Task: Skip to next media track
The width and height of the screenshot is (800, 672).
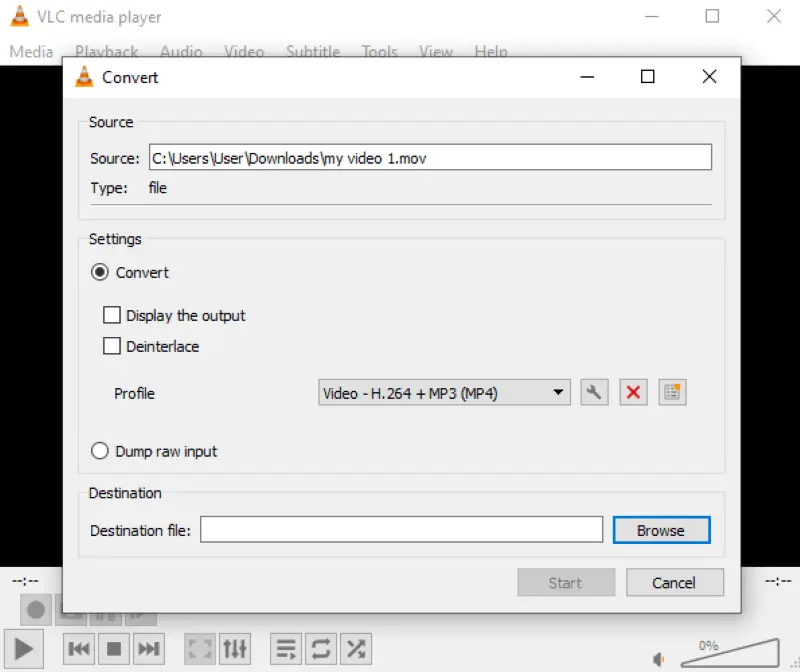Action: (x=149, y=649)
